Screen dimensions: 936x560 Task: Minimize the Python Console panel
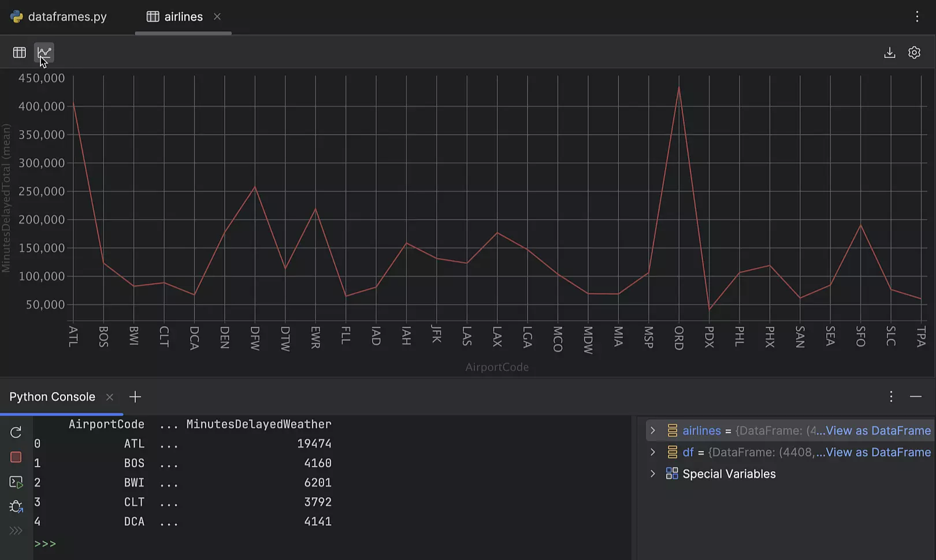click(915, 397)
